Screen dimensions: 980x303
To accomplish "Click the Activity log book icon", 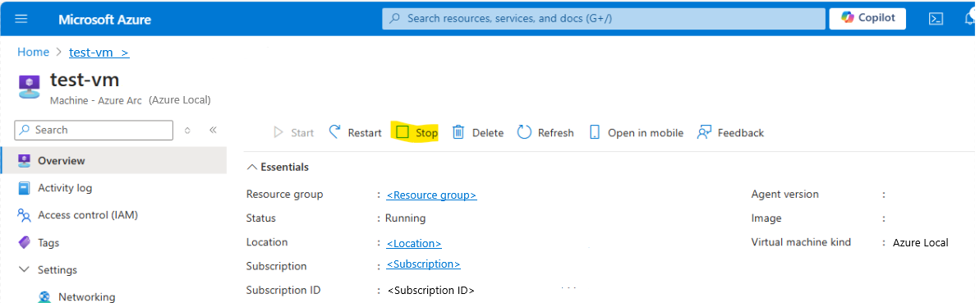I will [25, 187].
